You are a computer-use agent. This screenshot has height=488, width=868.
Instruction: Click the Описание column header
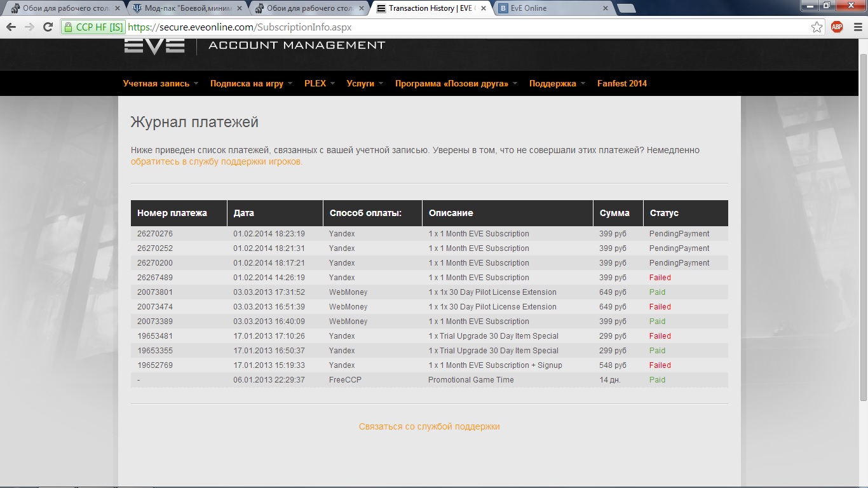[508, 213]
